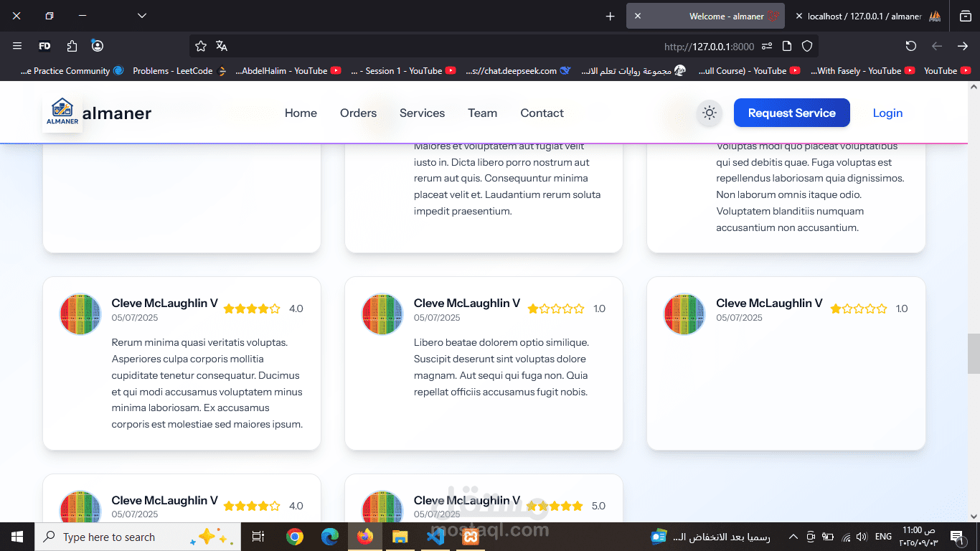Click the Login link
Screen dimensions: 980x551
coord(887,113)
